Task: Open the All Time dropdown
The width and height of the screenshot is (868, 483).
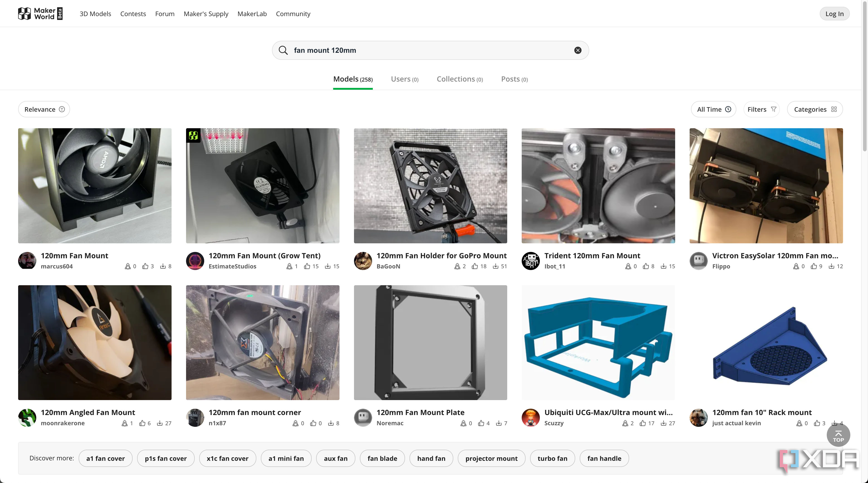Action: 714,109
